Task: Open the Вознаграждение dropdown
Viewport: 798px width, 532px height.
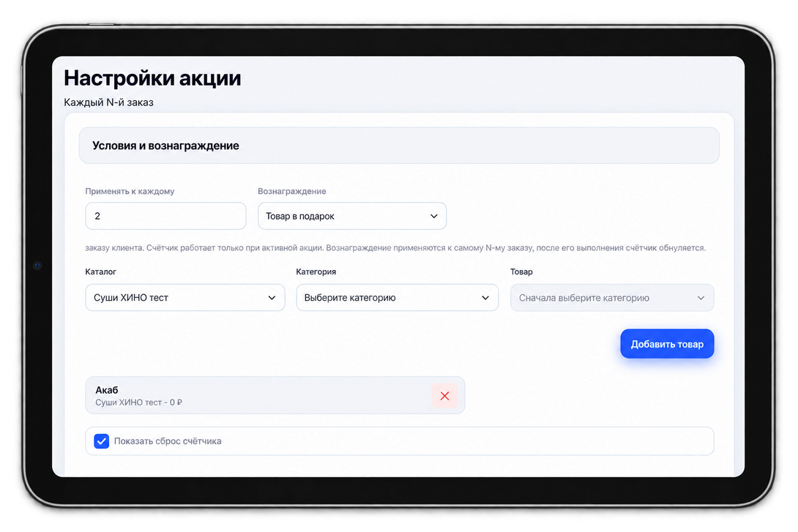Action: 352,216
